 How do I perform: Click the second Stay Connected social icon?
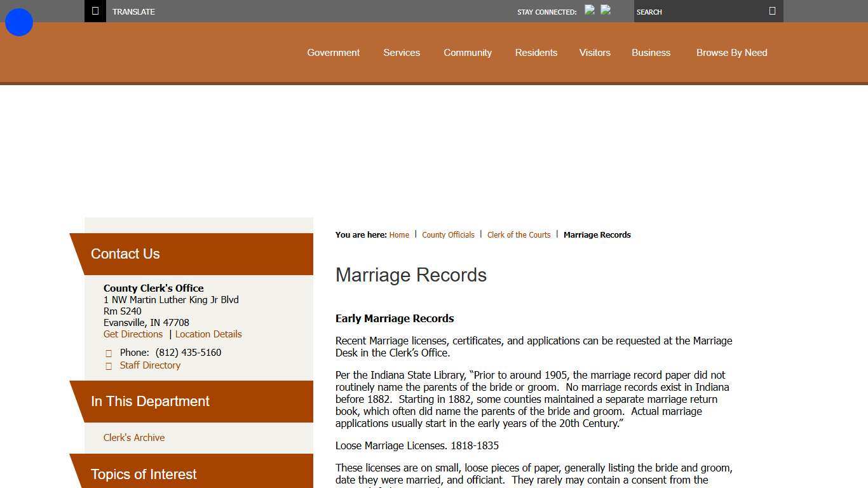point(605,10)
